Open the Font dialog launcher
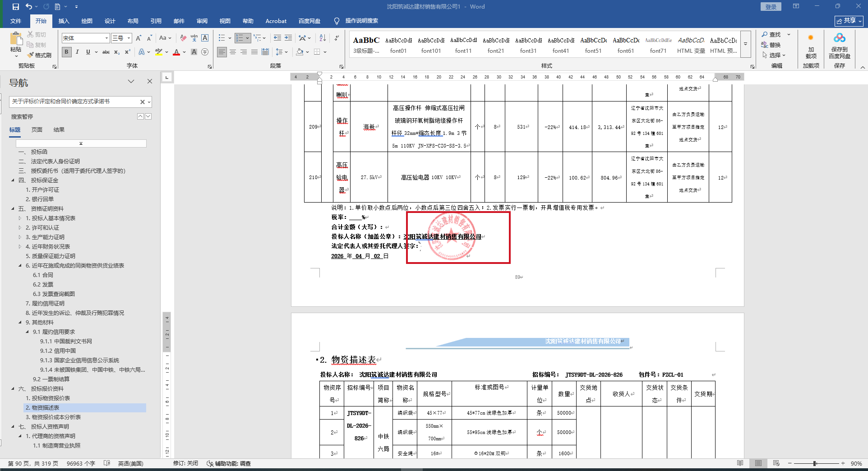This screenshot has height=471, width=868. (210, 67)
